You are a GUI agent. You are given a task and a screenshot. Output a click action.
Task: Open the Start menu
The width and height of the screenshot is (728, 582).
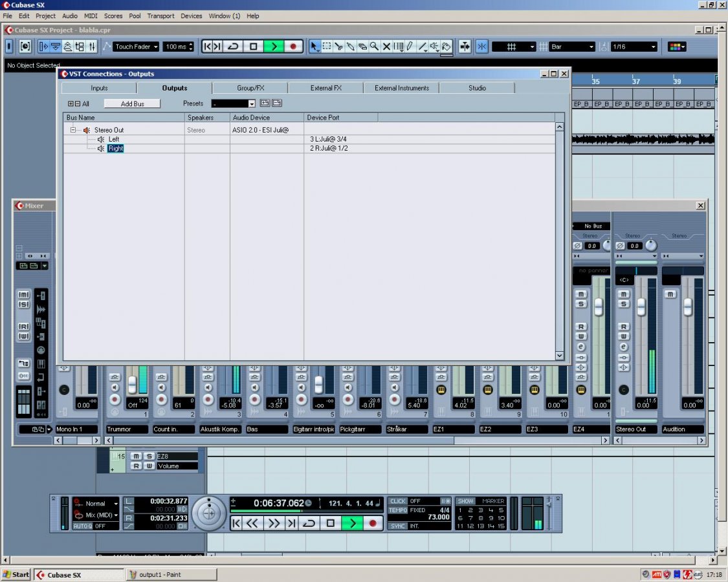click(16, 575)
